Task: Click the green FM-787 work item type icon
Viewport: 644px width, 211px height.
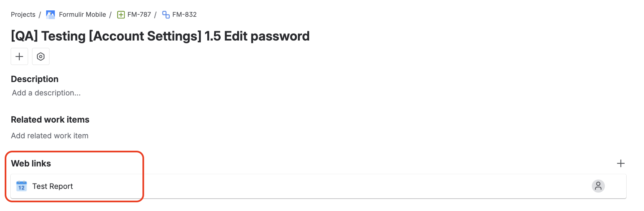Action: click(x=121, y=15)
